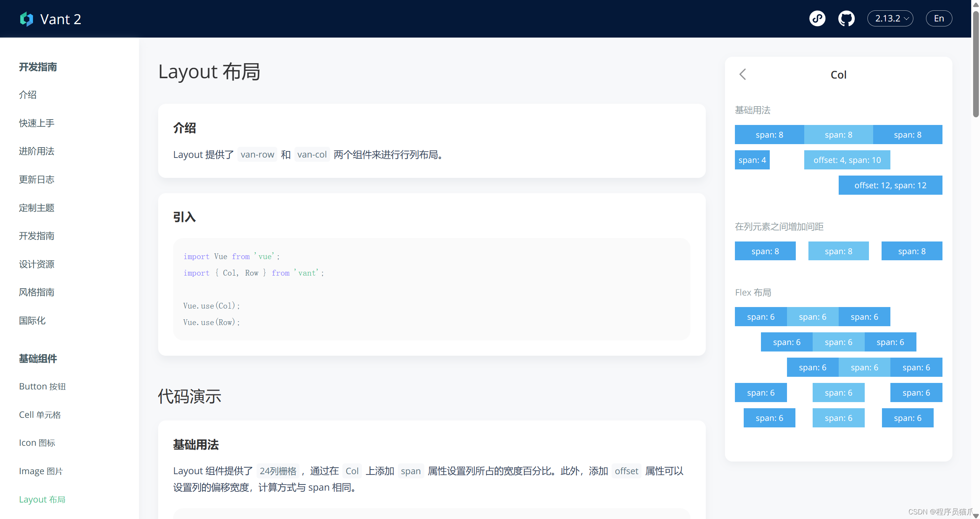Open Image 图片 component page

pyautogui.click(x=41, y=471)
